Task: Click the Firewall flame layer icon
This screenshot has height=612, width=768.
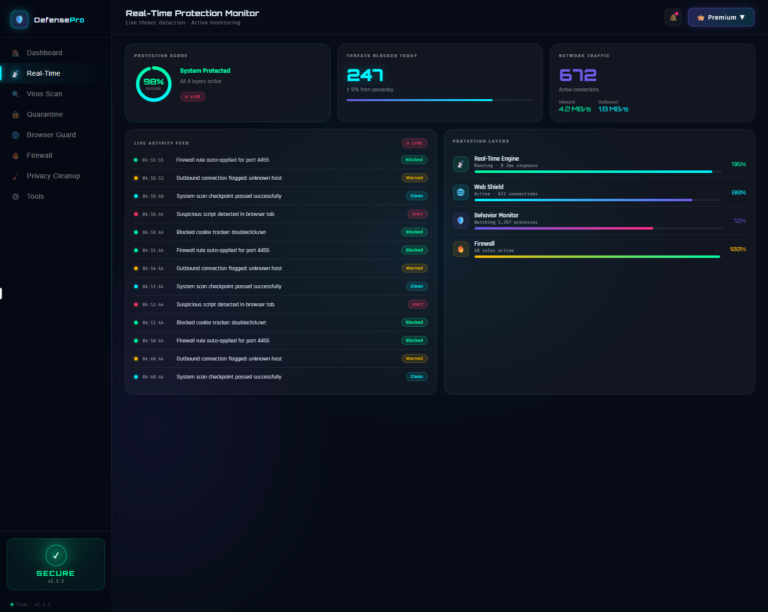Action: coord(460,249)
